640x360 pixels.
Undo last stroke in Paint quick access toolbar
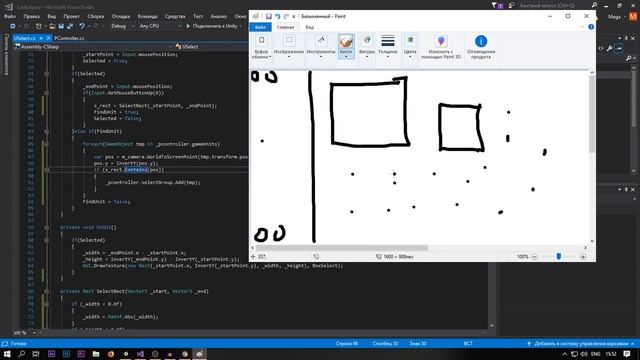click(278, 16)
